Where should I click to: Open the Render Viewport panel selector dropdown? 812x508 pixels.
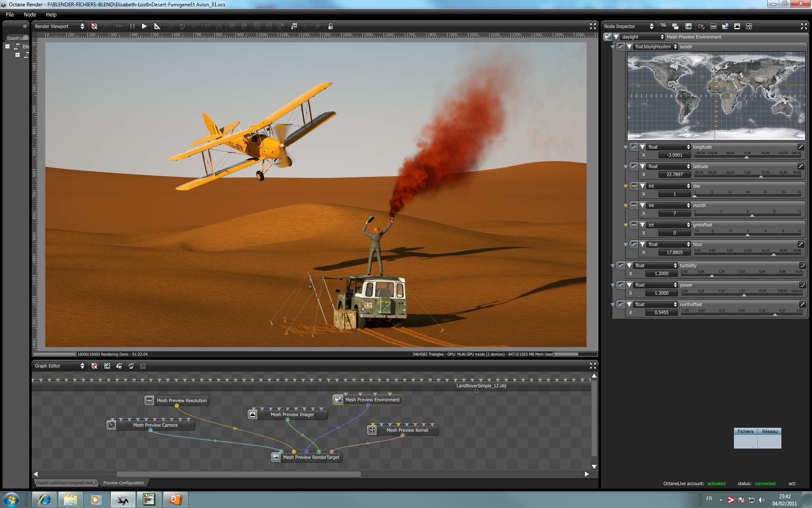click(59, 26)
